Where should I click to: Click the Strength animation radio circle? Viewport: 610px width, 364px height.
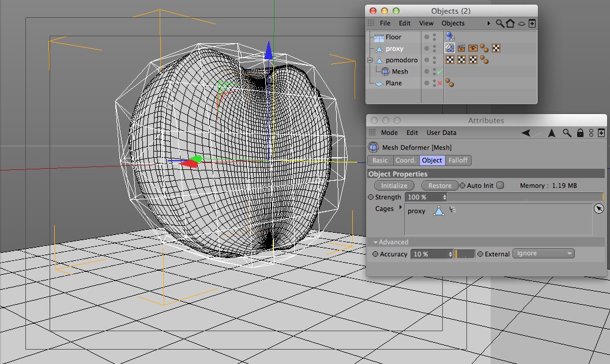click(371, 197)
